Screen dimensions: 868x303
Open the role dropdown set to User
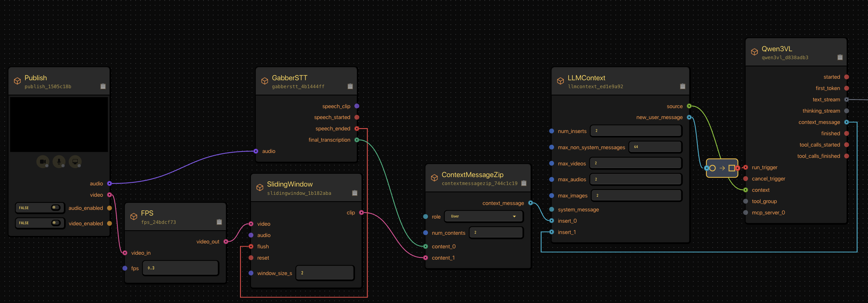[x=484, y=216]
